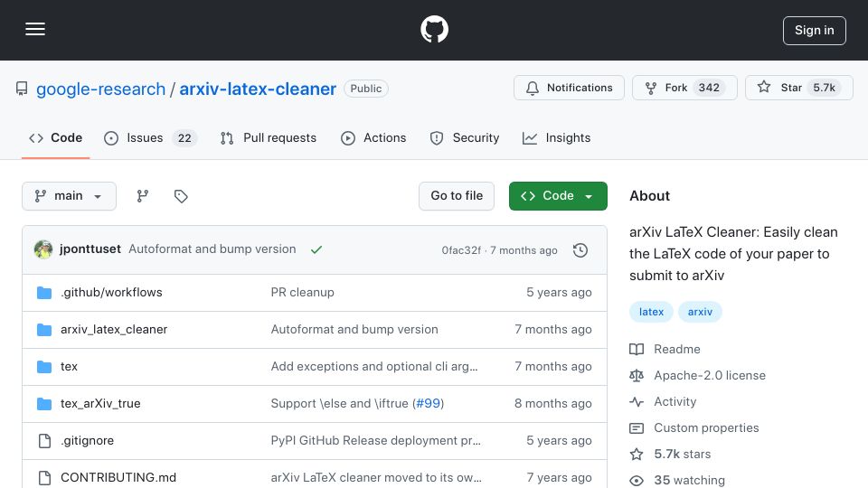The width and height of the screenshot is (868, 488).
Task: Click the tex_arXiv_true folder icon
Action: (44, 404)
